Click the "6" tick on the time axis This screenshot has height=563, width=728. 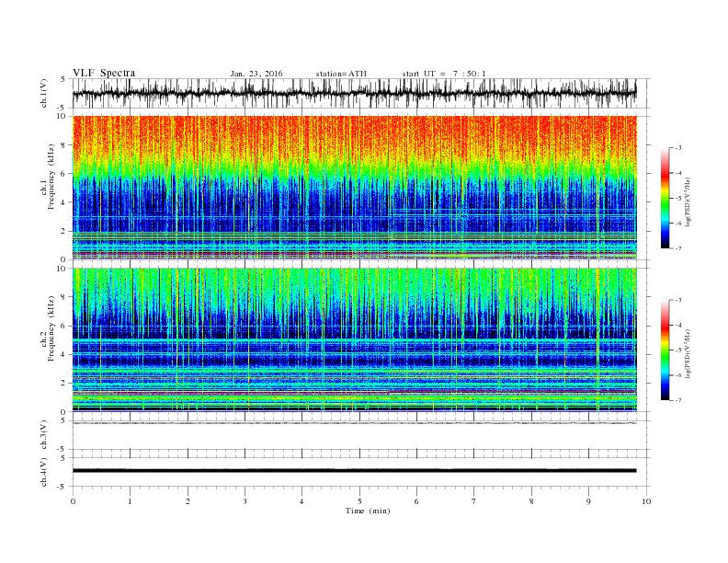(416, 501)
